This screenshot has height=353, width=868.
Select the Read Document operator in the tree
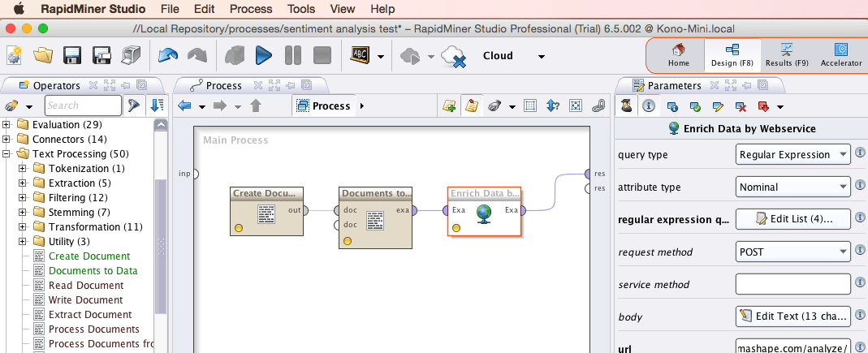click(x=86, y=286)
